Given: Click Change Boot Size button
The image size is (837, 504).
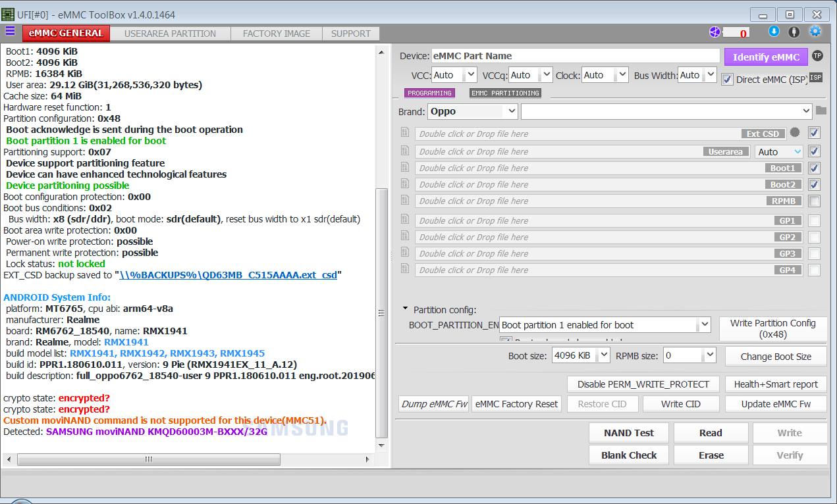Looking at the screenshot, I should [776, 356].
